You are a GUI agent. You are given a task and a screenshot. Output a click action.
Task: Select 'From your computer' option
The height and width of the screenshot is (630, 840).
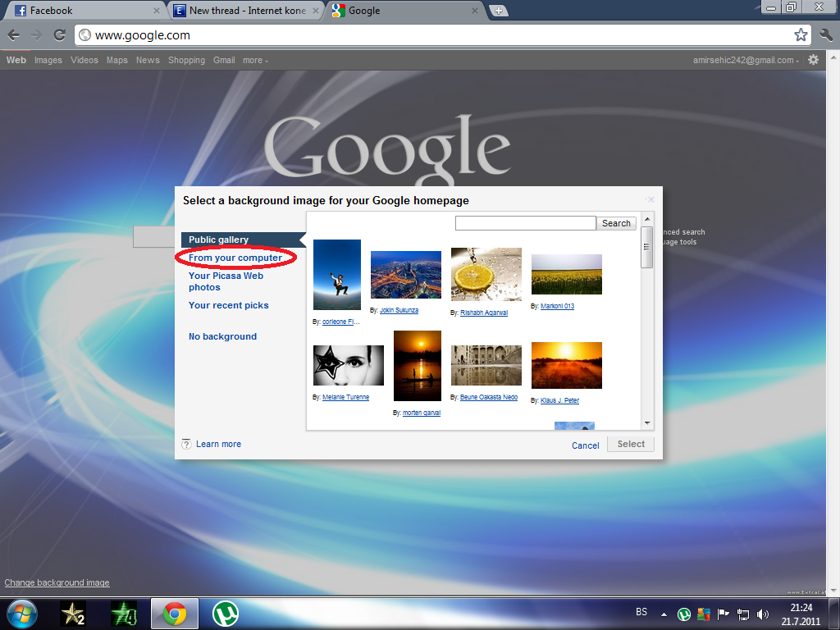coord(235,258)
